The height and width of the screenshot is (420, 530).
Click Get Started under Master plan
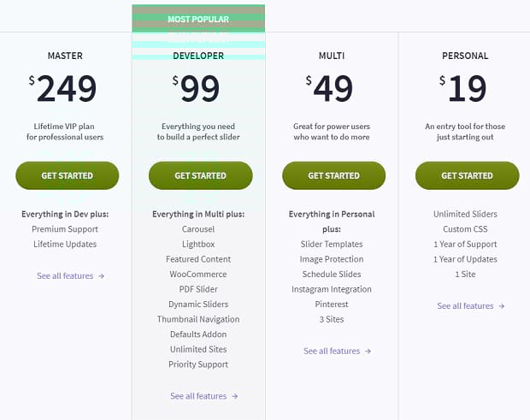tap(68, 175)
